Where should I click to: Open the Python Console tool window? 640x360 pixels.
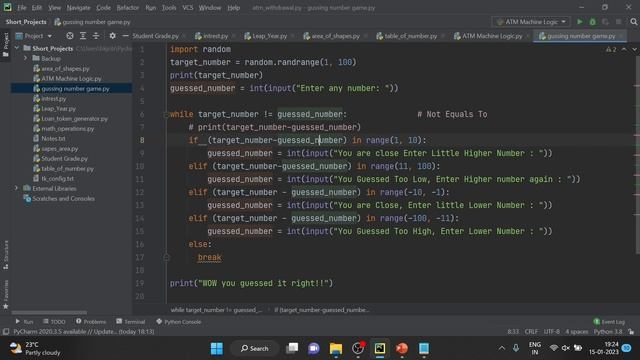179,322
